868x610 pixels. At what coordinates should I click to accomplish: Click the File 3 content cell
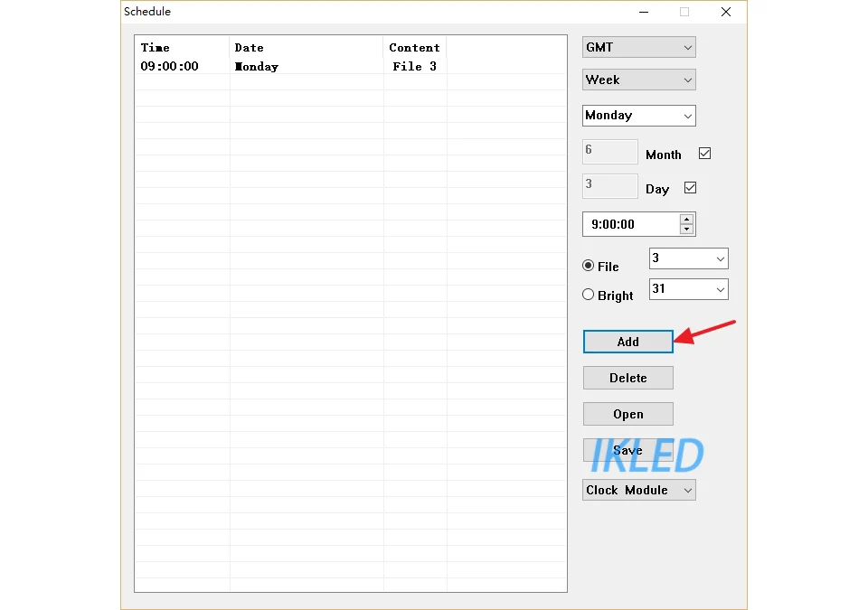coord(415,67)
